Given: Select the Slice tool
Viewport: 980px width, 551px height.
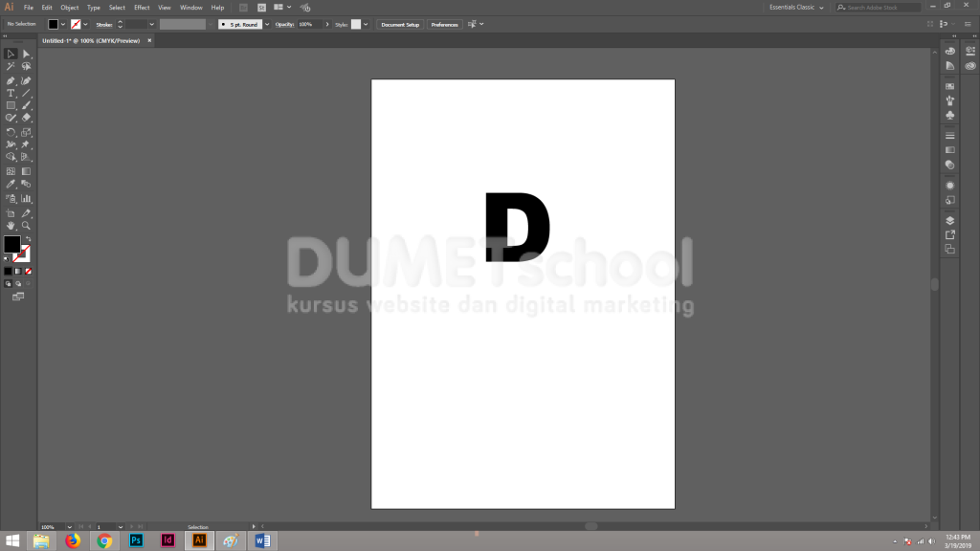Looking at the screenshot, I should 26,213.
